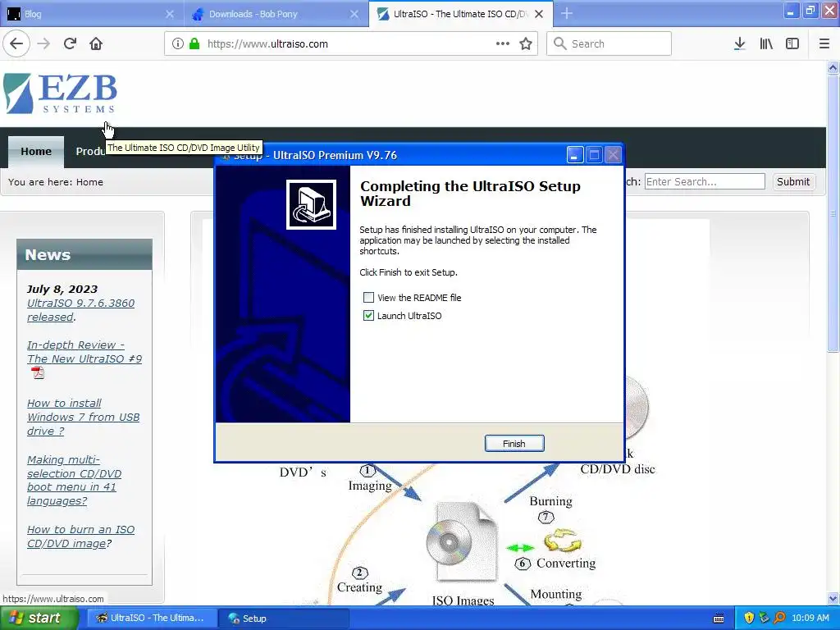840x630 pixels.
Task: Open UltraISO 9.7.6.3860 released link
Action: click(x=81, y=310)
